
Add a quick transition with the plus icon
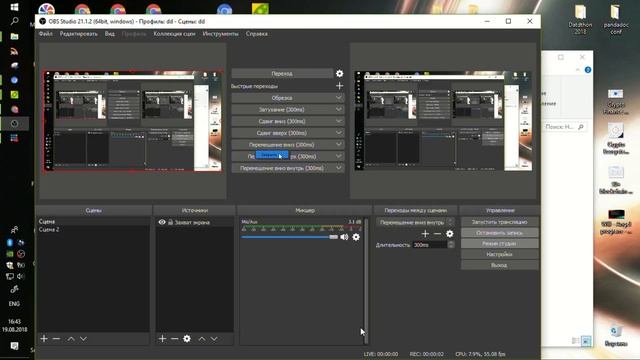pos(339,86)
